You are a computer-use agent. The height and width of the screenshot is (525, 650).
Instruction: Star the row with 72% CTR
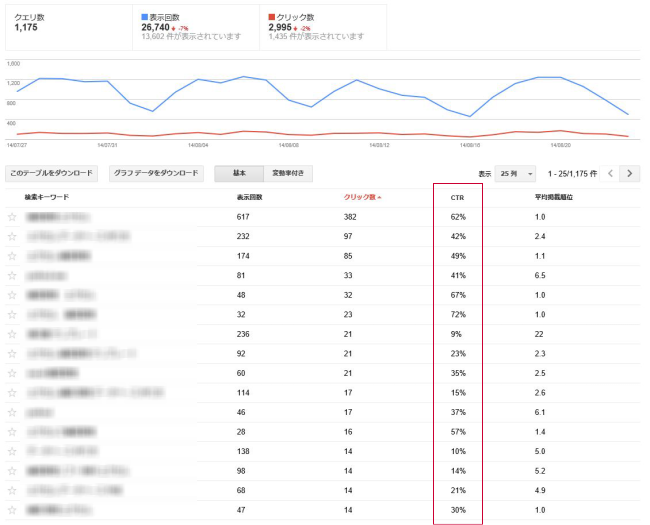[12, 314]
